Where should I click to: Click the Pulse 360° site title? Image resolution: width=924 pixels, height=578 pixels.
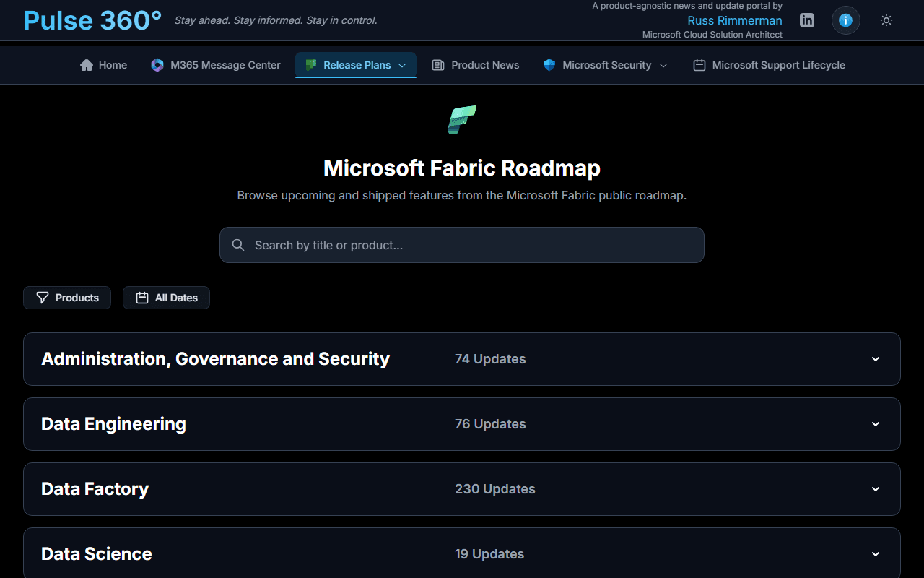coord(92,20)
